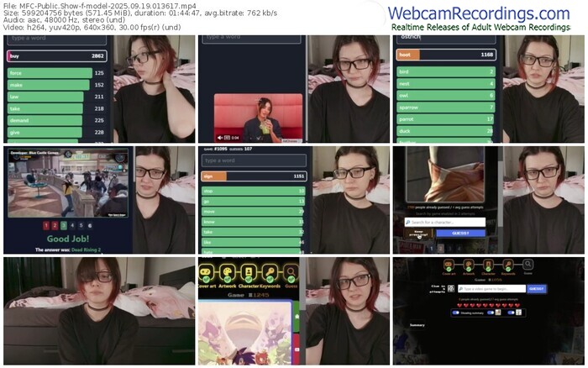The image size is (588, 368).
Task: Select the 'stop' 10 guess row
Action: coord(254,192)
